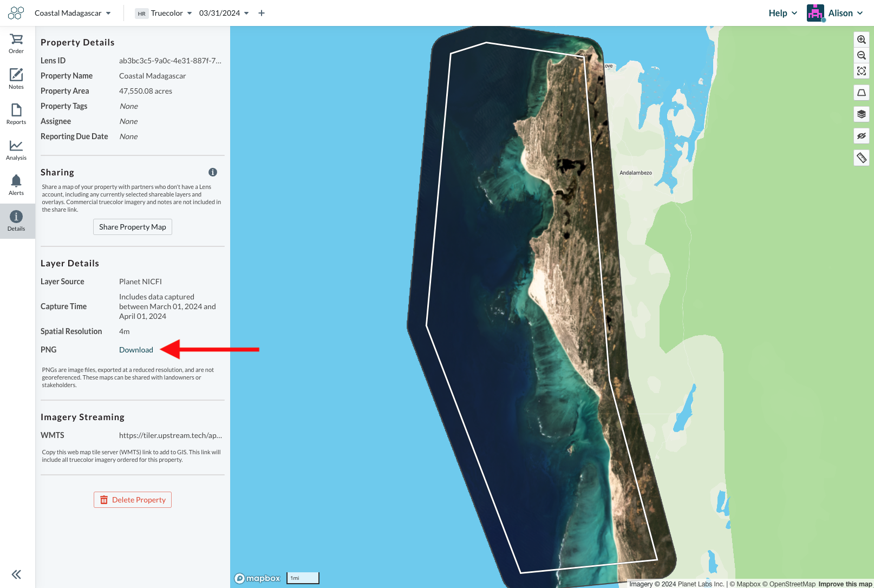Click the trapezoid basemap tool icon
The height and width of the screenshot is (588, 874).
(861, 93)
